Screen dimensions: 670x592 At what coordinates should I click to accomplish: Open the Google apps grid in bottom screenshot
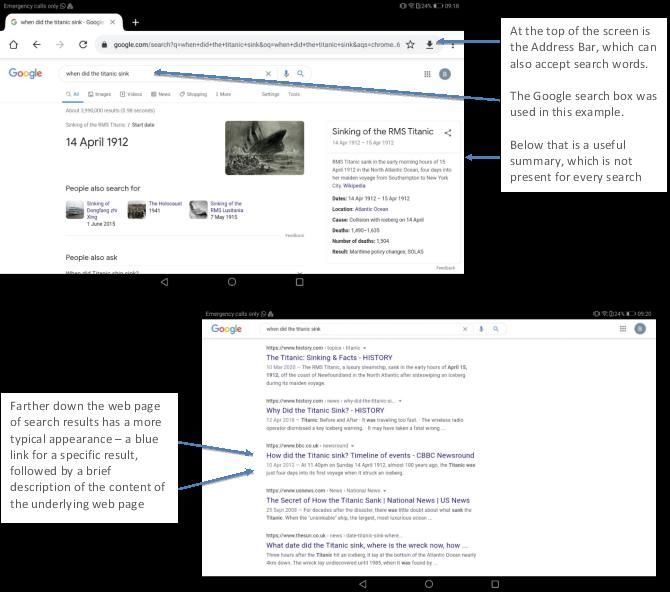(x=623, y=328)
